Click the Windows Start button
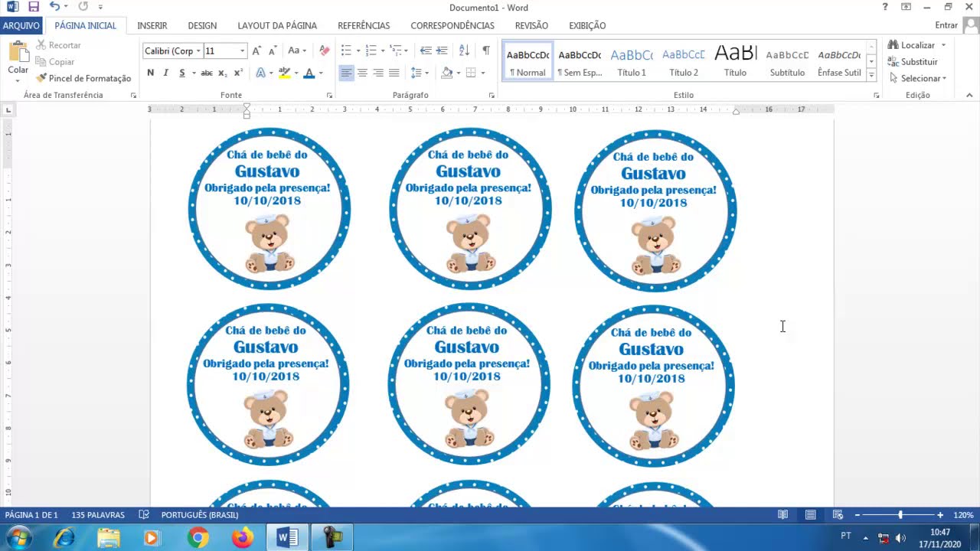The width and height of the screenshot is (980, 551). [x=18, y=538]
